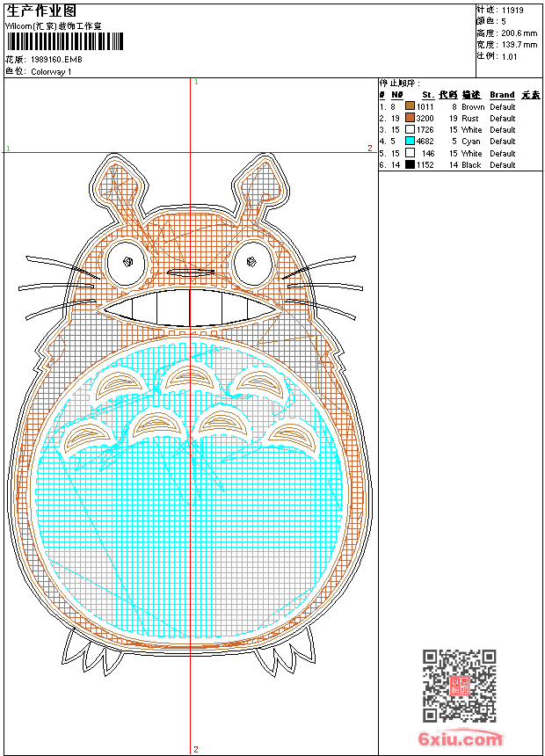The image size is (545, 756).
Task: Click the Brand column header
Action: tap(502, 95)
